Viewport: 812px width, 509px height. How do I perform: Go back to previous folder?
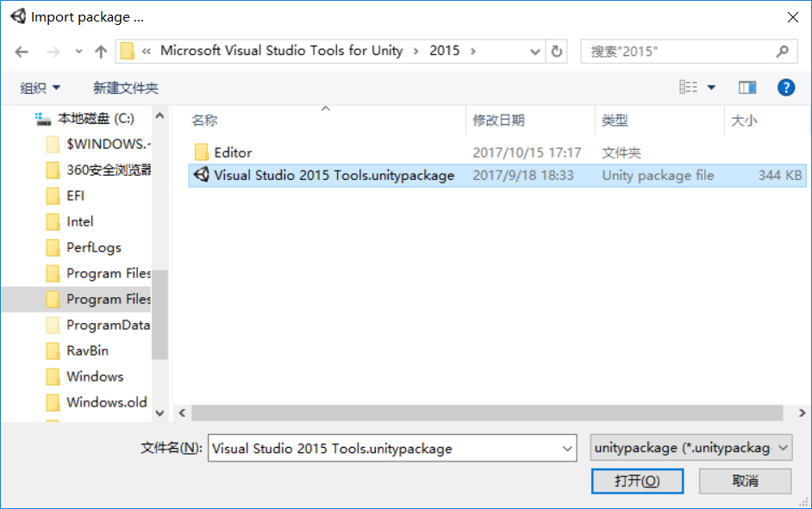point(22,51)
